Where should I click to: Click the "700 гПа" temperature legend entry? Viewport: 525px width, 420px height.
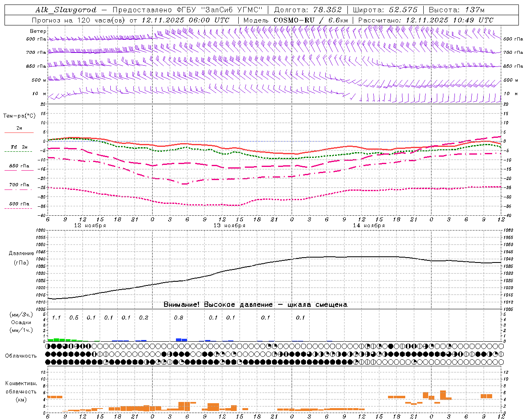point(19,185)
